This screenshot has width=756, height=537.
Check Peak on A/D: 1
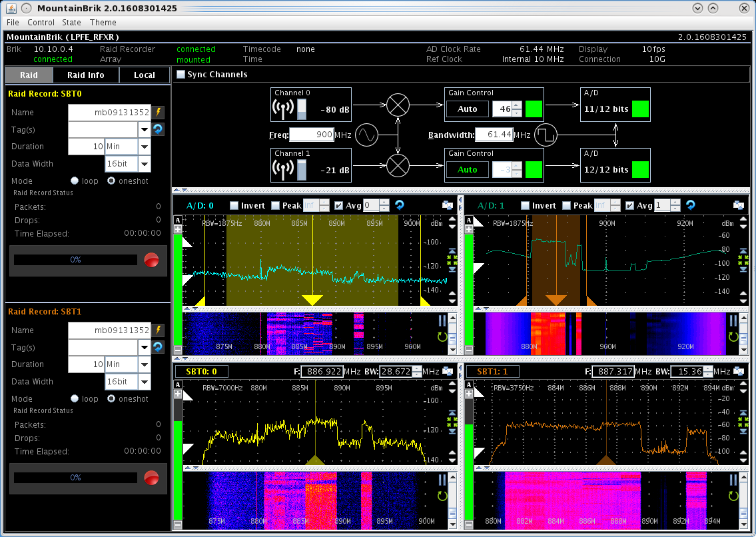tap(567, 205)
